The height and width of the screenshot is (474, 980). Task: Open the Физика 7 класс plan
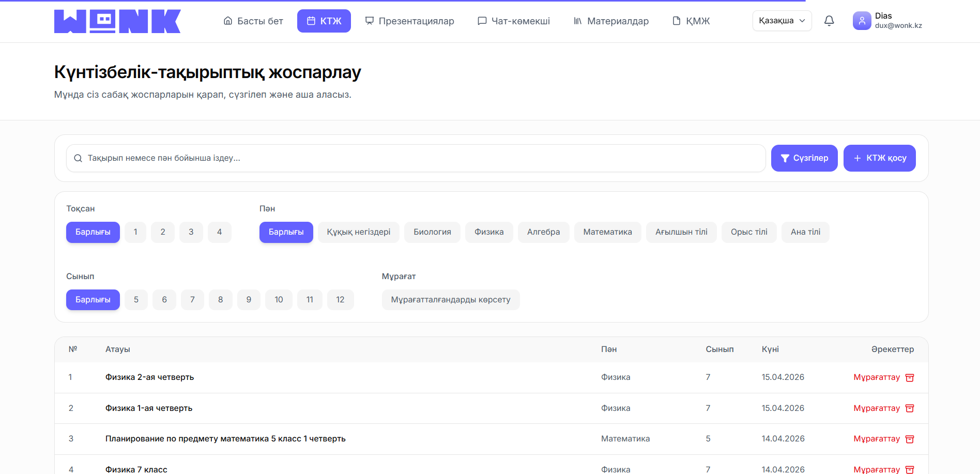(x=136, y=469)
